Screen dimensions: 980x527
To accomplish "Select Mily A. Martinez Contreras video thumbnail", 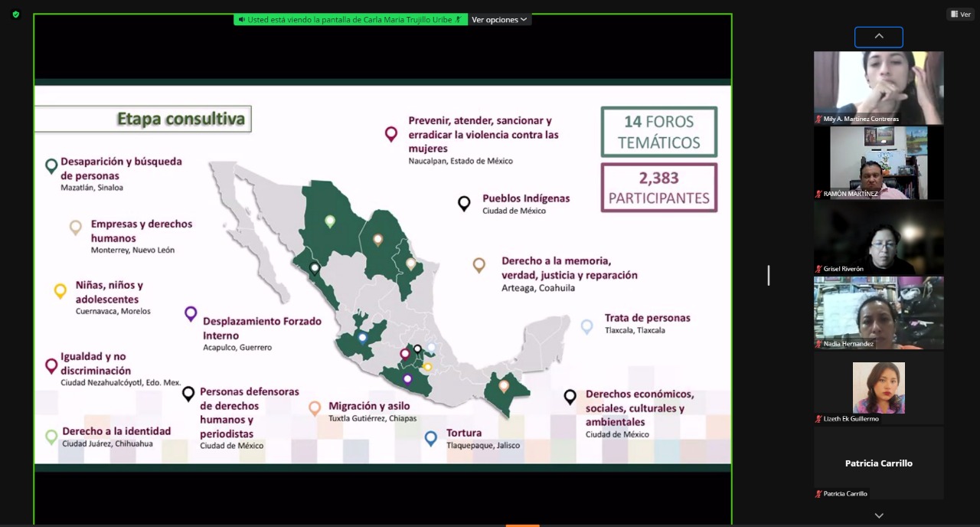I will point(879,87).
